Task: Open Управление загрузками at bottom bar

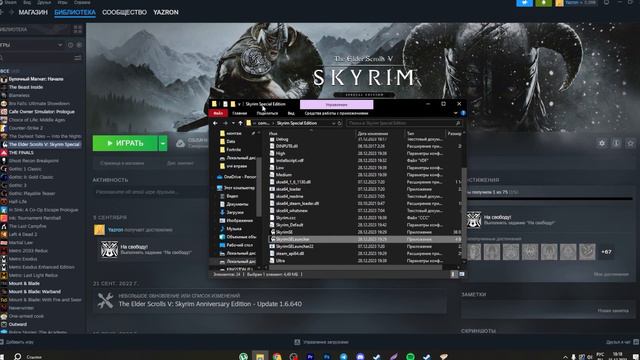Action: tap(322, 342)
